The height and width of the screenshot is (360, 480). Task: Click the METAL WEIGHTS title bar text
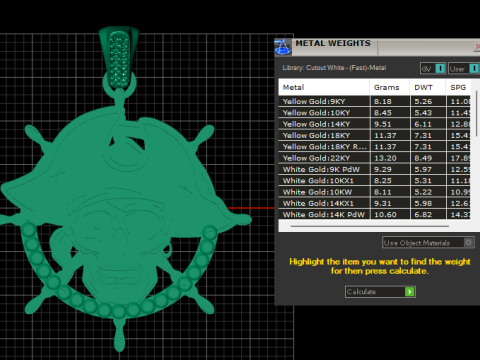(x=333, y=43)
